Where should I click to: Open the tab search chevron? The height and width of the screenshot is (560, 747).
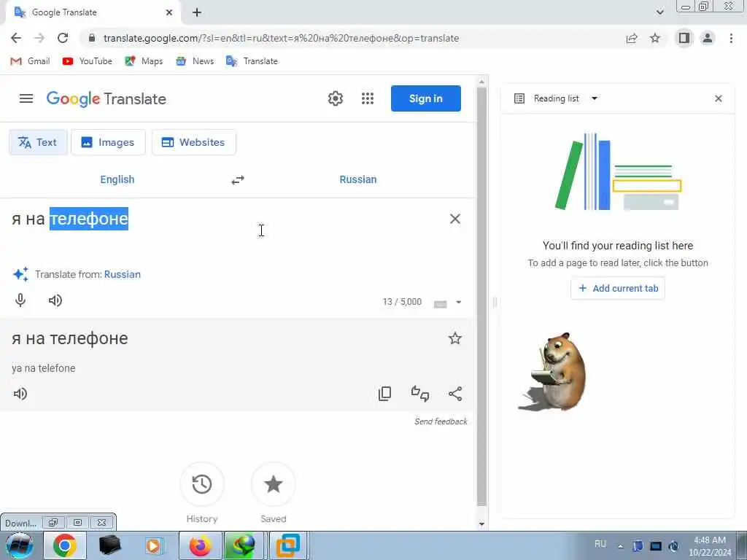click(x=659, y=12)
